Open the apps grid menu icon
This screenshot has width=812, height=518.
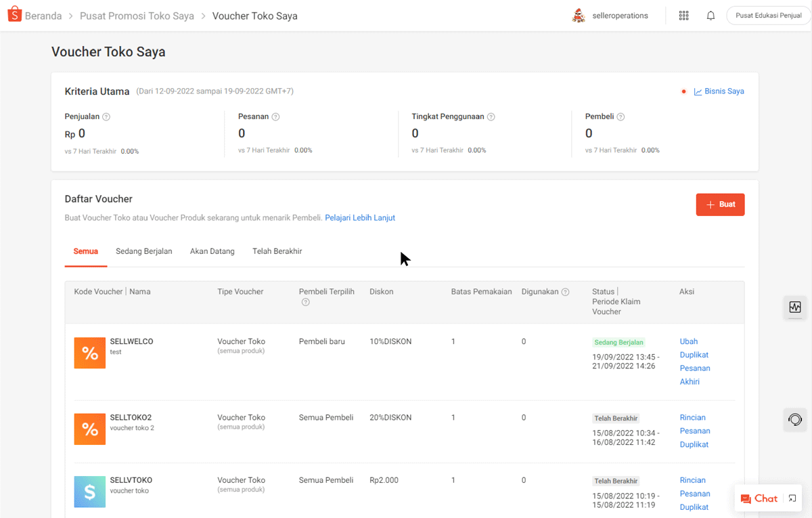[683, 16]
